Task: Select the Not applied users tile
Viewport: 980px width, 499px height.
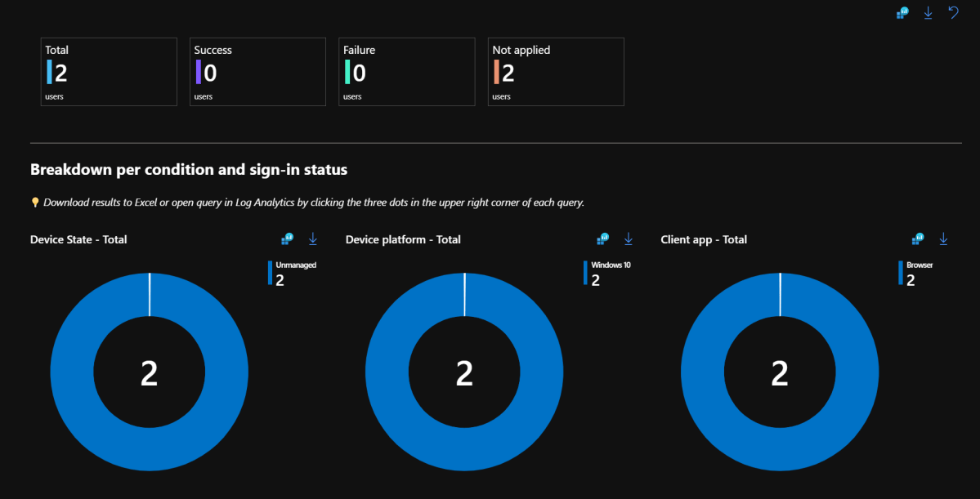Action: pos(556,71)
